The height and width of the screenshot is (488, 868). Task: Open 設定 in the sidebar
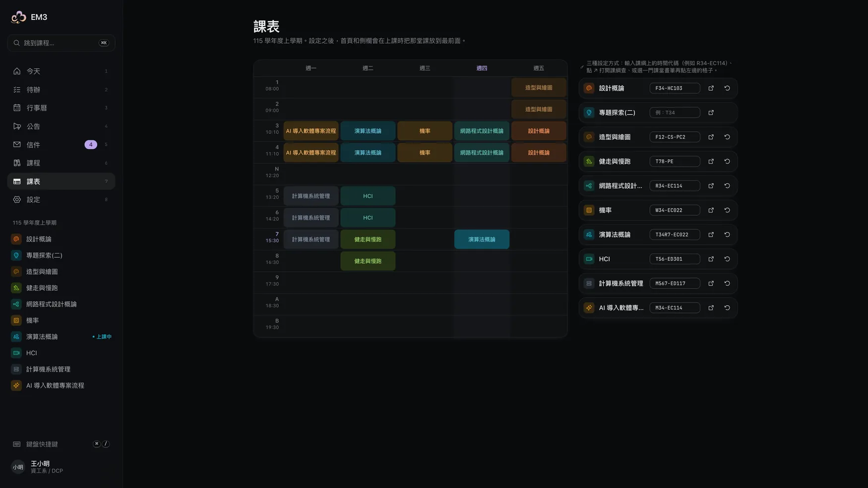tap(61, 200)
